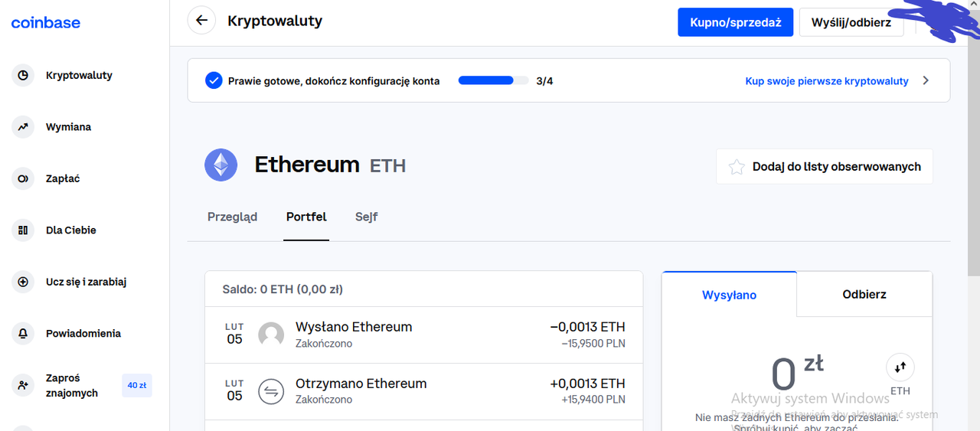The width and height of the screenshot is (980, 431).
Task: Click the Kryptowaluty page title
Action: coord(275,21)
